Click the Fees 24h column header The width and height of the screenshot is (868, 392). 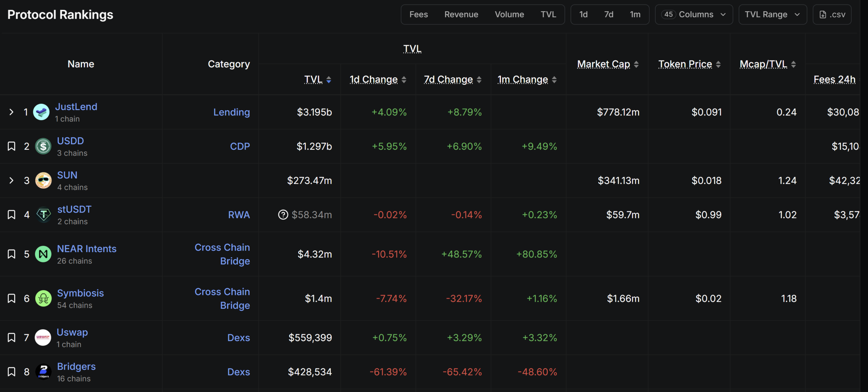pyautogui.click(x=834, y=79)
